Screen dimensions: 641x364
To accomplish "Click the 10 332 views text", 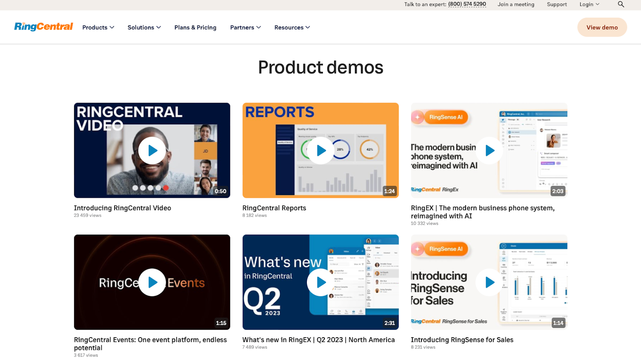I will [424, 223].
